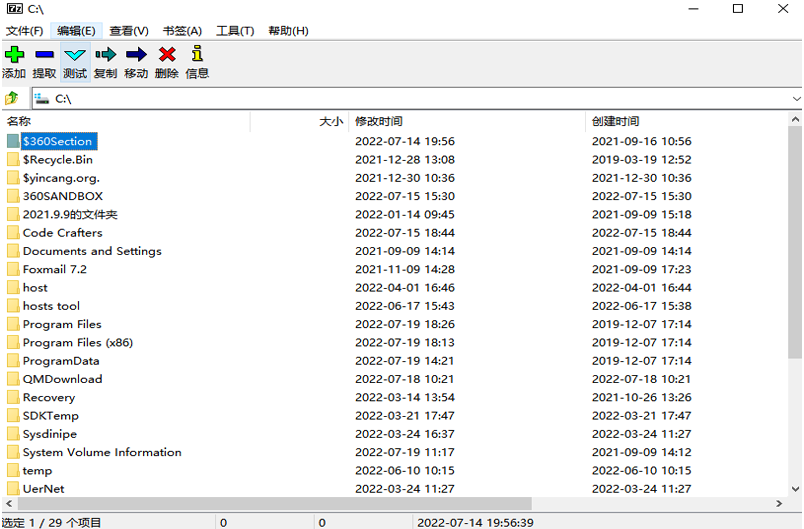Sort by the 修改时间 column header

point(467,121)
